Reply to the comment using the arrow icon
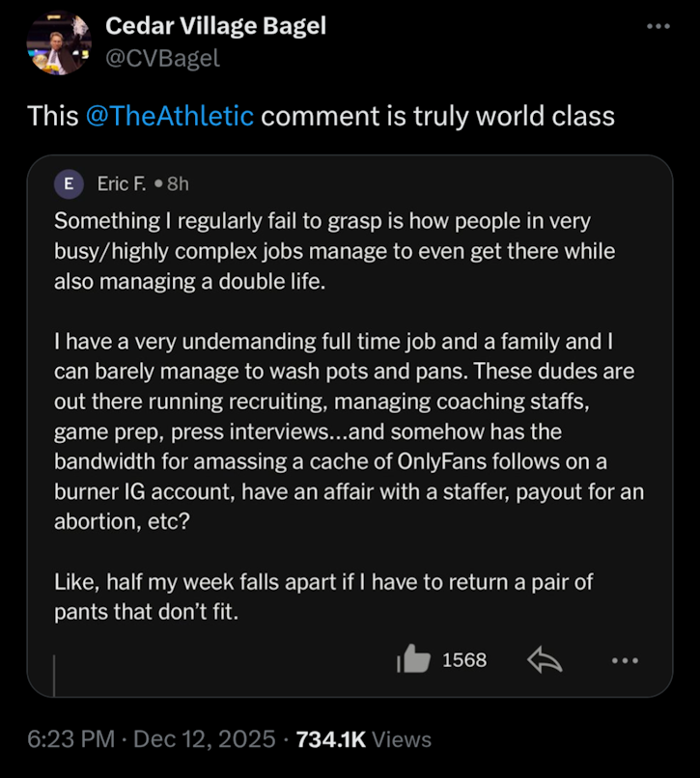The image size is (700, 778). click(x=545, y=660)
